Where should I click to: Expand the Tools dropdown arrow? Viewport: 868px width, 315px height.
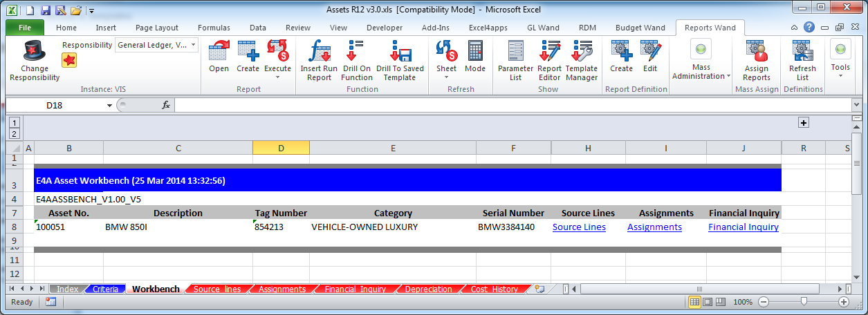coord(840,76)
